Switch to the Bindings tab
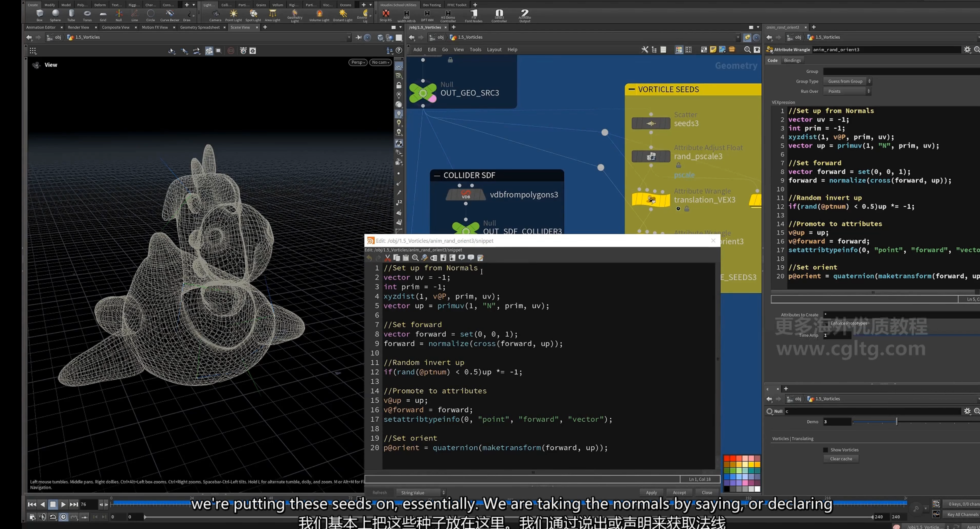 click(792, 60)
